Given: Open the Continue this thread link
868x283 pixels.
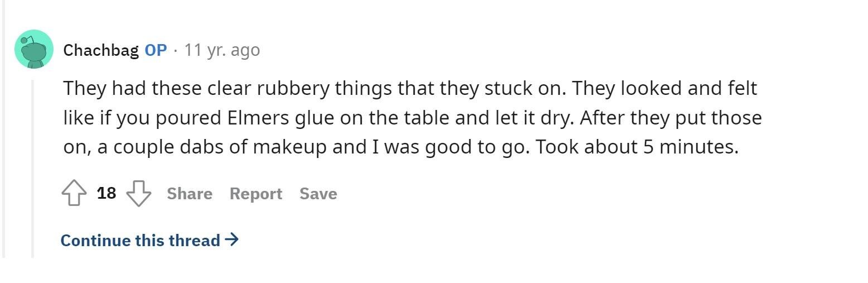Looking at the screenshot, I should coord(140,241).
